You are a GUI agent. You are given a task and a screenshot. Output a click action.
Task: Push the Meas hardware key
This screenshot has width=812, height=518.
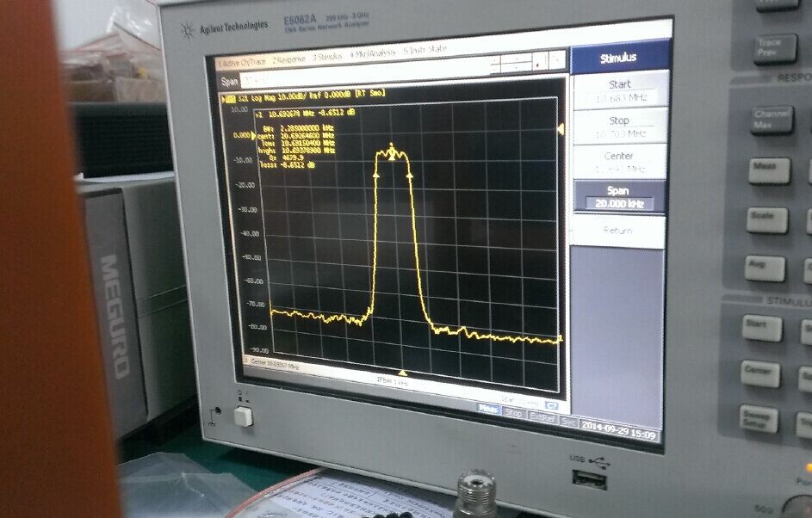pyautogui.click(x=770, y=170)
